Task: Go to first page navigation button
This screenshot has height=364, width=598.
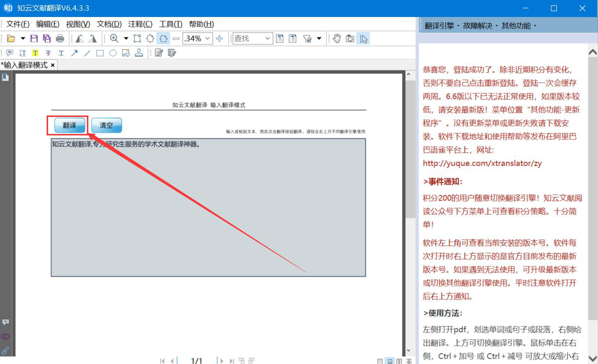Action: point(163,361)
